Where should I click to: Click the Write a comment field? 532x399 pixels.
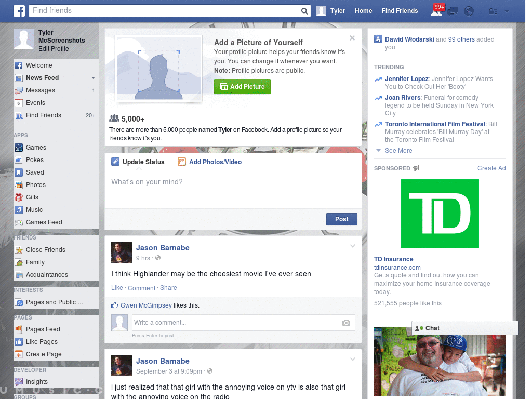click(243, 323)
